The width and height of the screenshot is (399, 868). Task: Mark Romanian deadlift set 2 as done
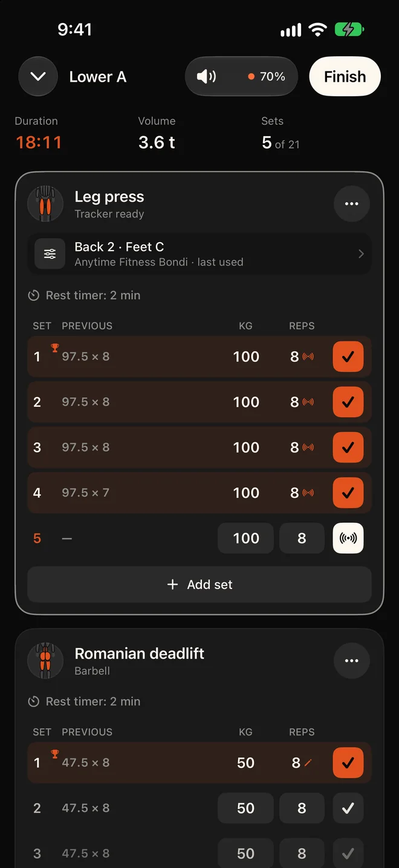(348, 808)
